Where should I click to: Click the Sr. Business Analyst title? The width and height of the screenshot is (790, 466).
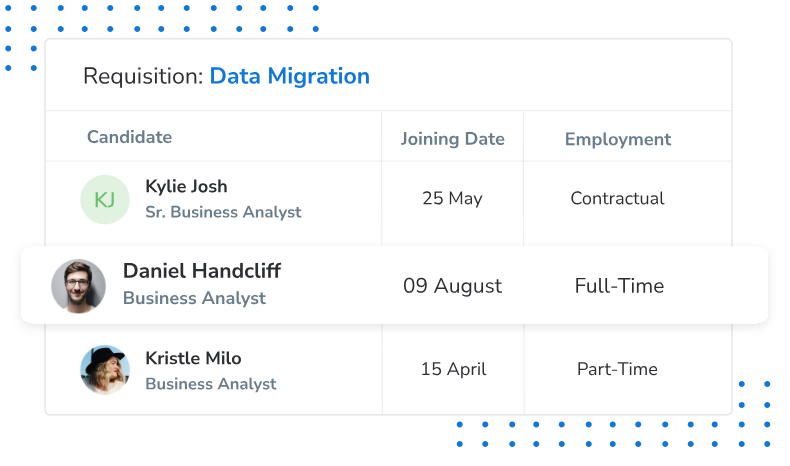[223, 212]
